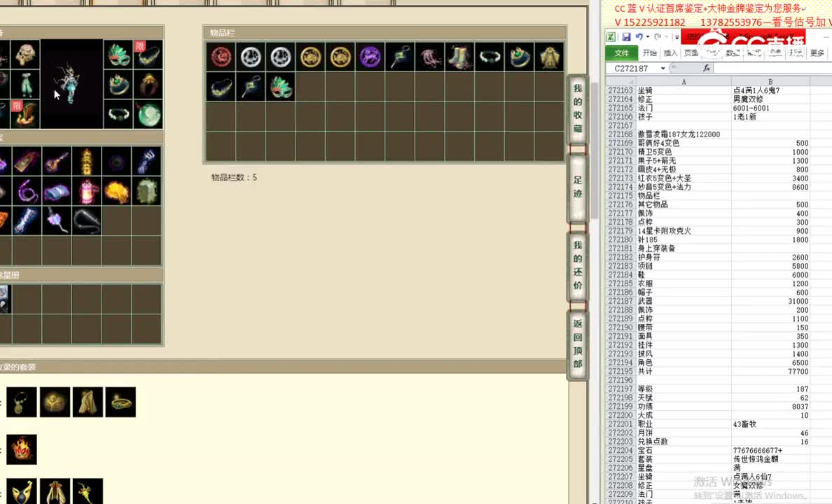Select the golden pagoda treasure icon
Screen dimensions: 832x504
point(86,162)
